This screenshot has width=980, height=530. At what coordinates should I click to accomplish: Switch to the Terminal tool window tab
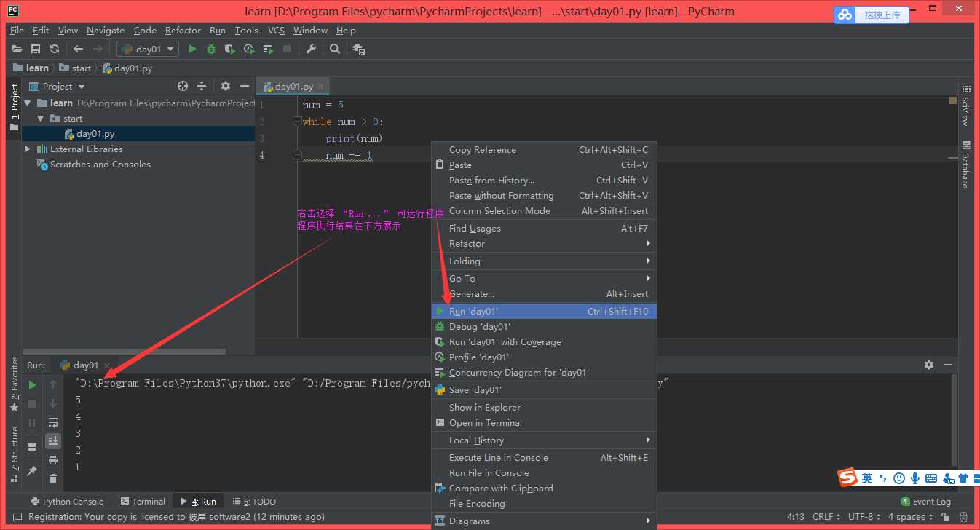[x=143, y=502]
